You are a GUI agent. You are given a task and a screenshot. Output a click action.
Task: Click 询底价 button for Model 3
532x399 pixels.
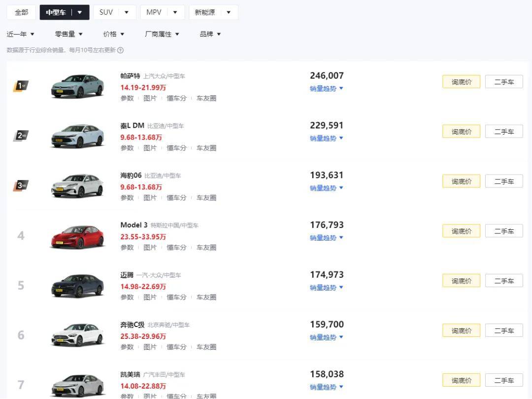462,231
